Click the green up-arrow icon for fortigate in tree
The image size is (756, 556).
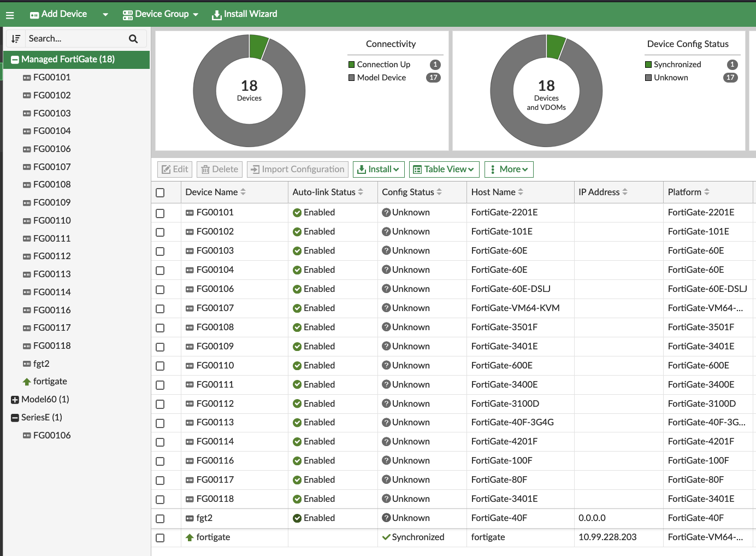point(27,382)
